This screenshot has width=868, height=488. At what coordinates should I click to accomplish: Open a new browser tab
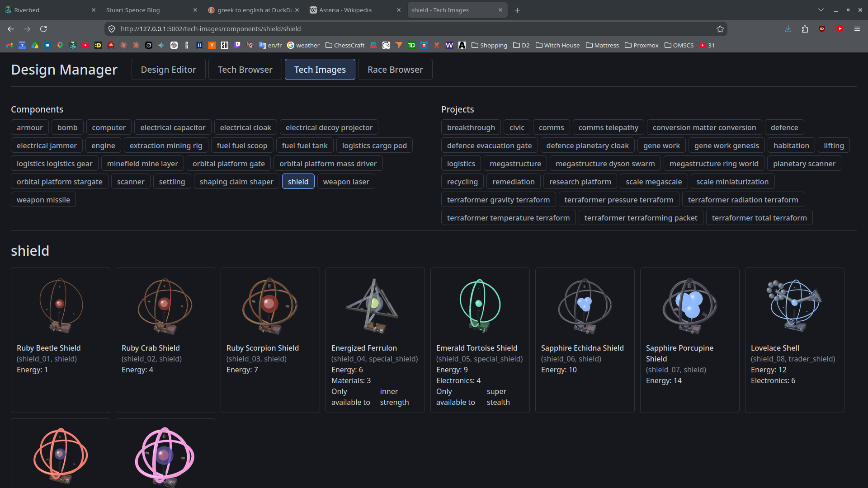pos(518,10)
